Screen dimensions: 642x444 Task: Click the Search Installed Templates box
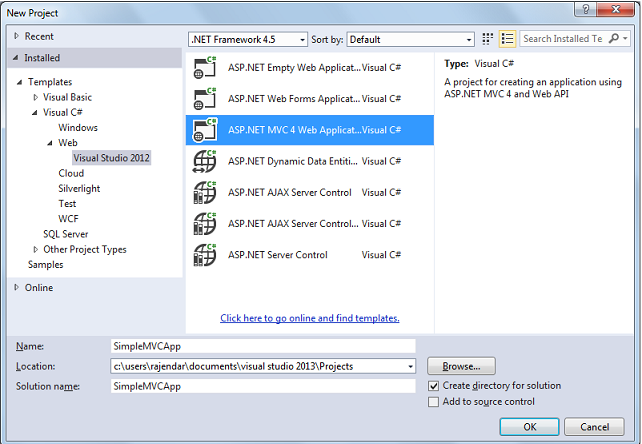click(563, 39)
